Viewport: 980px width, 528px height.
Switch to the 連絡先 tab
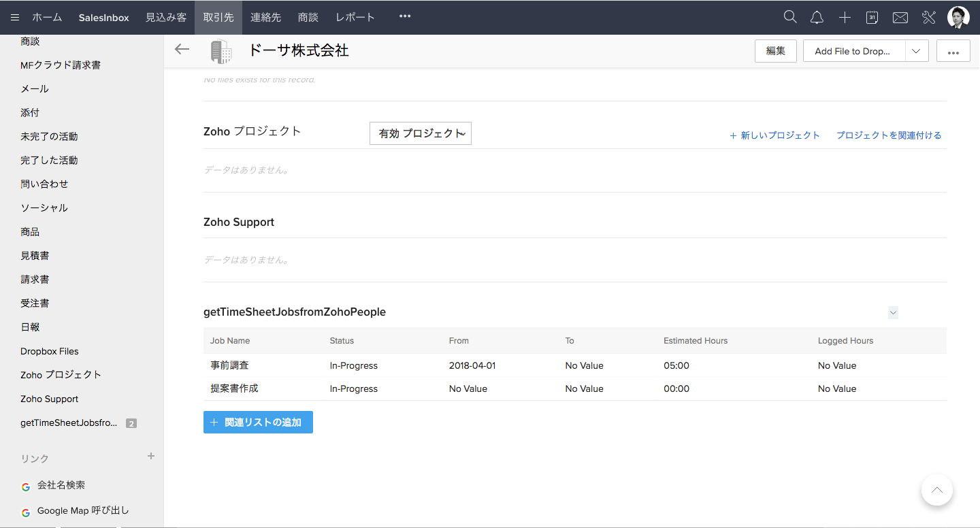pyautogui.click(x=265, y=18)
